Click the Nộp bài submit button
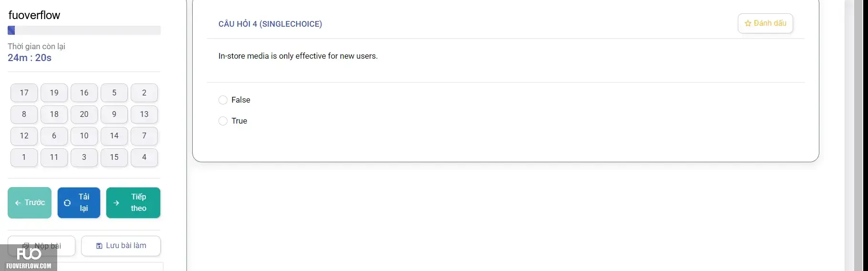The image size is (868, 271). [41, 246]
